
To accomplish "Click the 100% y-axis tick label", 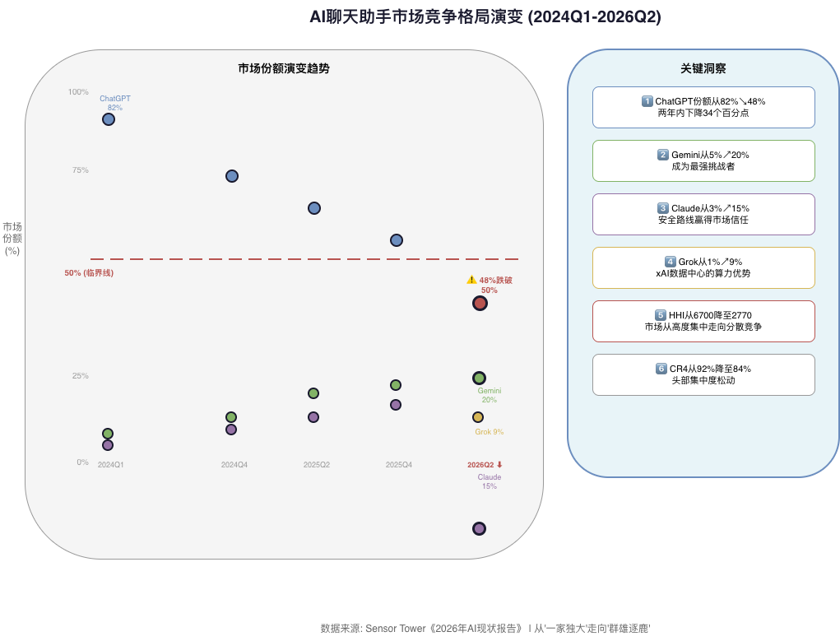I will pyautogui.click(x=78, y=91).
